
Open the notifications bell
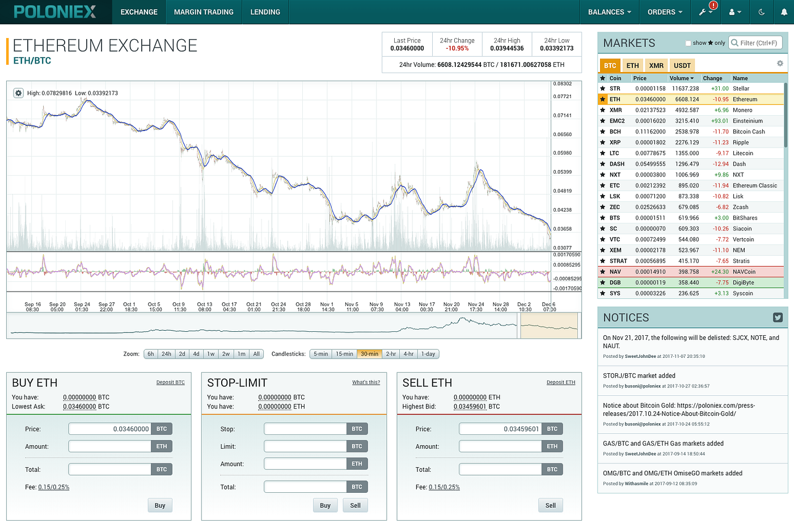click(784, 12)
